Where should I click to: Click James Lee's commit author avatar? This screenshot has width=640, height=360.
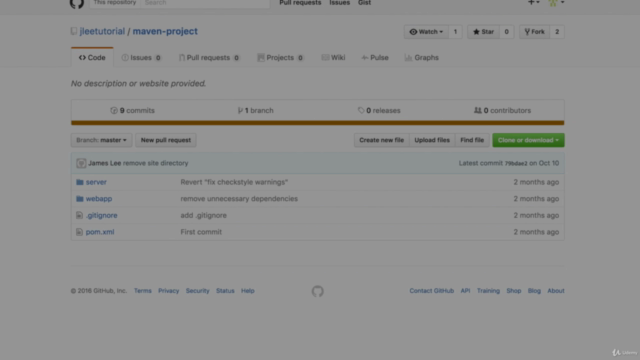pos(81,163)
